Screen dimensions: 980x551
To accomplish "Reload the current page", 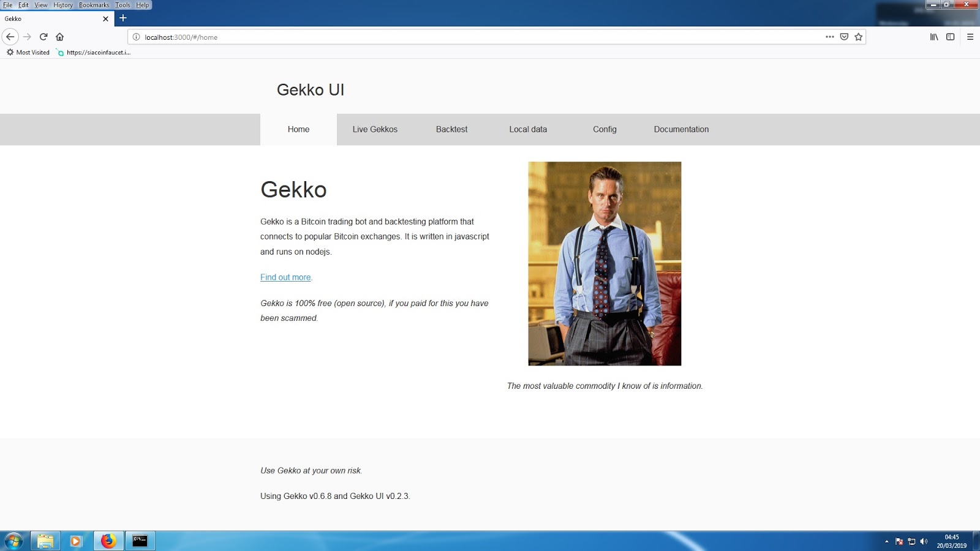I will (43, 37).
